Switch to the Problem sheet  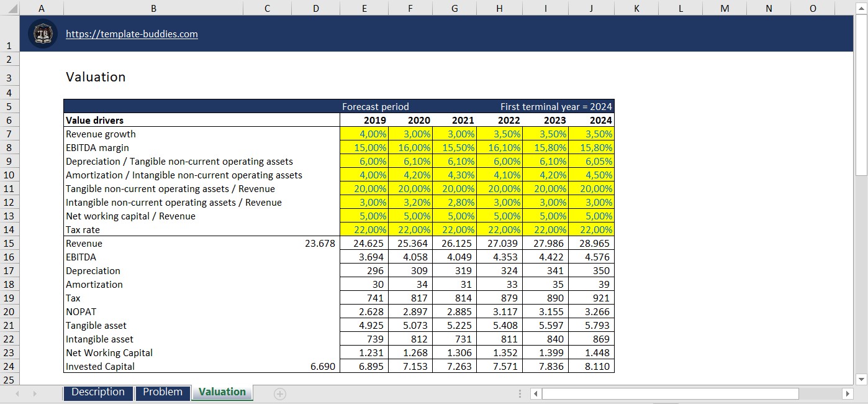pos(162,392)
